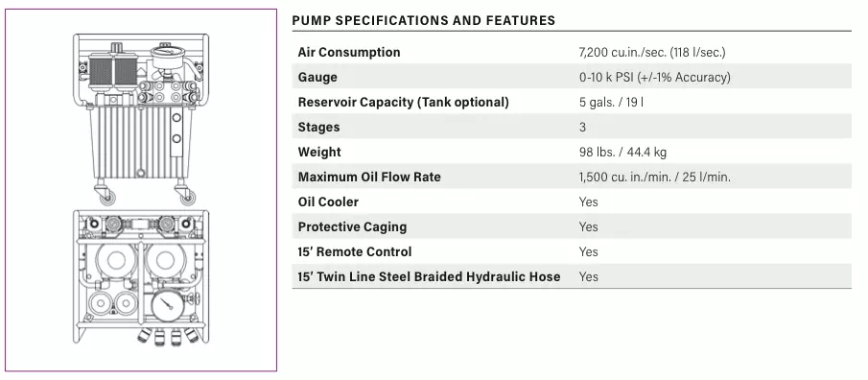Screen dimensions: 868x380
Task: Click the pump top-view diagram
Action: point(141,277)
